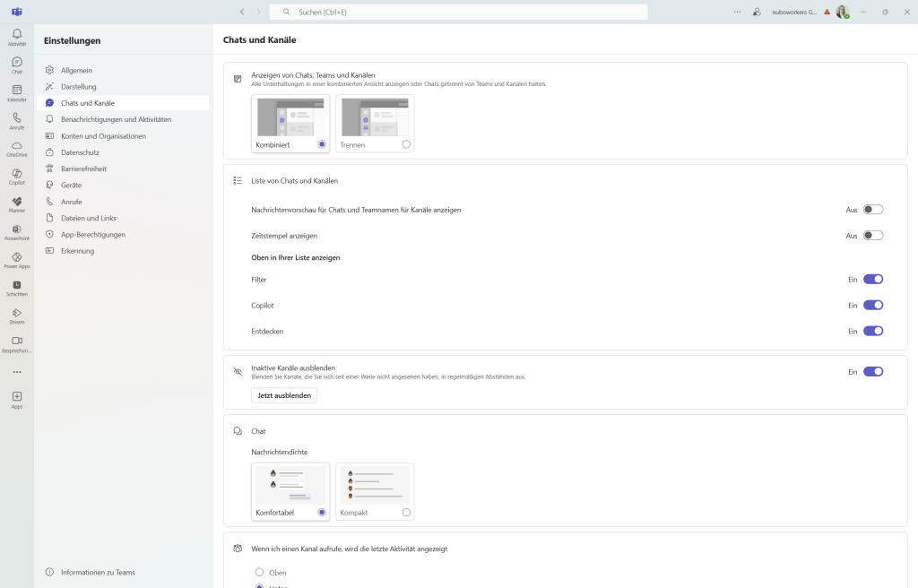Open Benachrichtigungen und Aktivitäten settings
This screenshot has height=588, width=918.
122,119
